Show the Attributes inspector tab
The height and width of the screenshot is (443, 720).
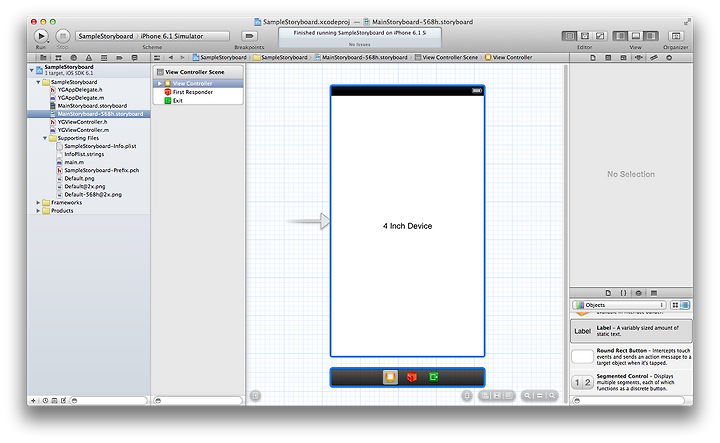(x=638, y=58)
